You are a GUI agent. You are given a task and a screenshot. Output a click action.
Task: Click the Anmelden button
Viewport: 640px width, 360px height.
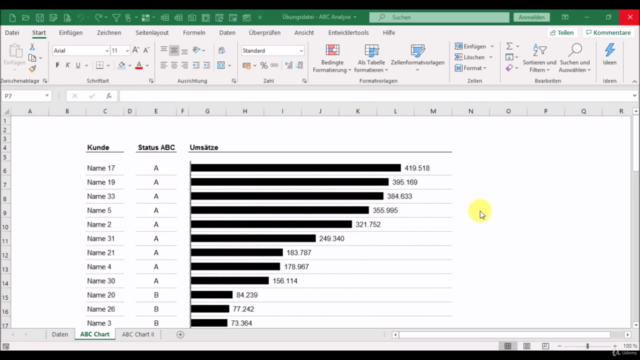pyautogui.click(x=531, y=17)
